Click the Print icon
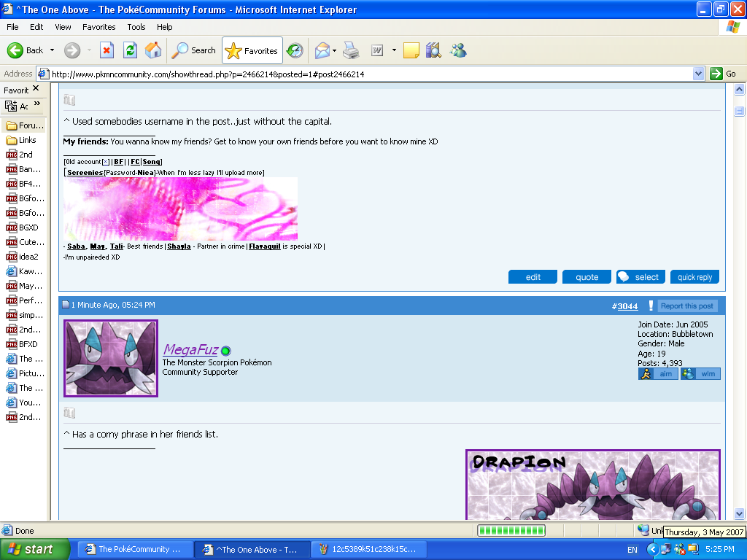 click(x=351, y=50)
